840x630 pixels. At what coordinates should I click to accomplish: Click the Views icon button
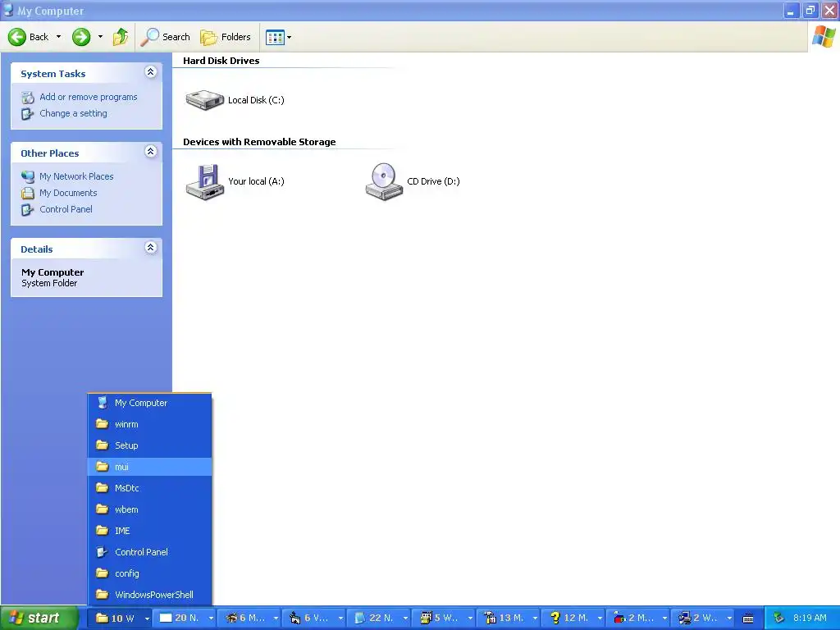(x=275, y=37)
